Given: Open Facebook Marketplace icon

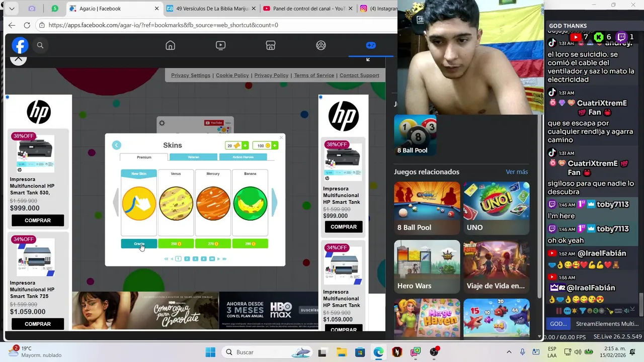Looking at the screenshot, I should coord(271,45).
